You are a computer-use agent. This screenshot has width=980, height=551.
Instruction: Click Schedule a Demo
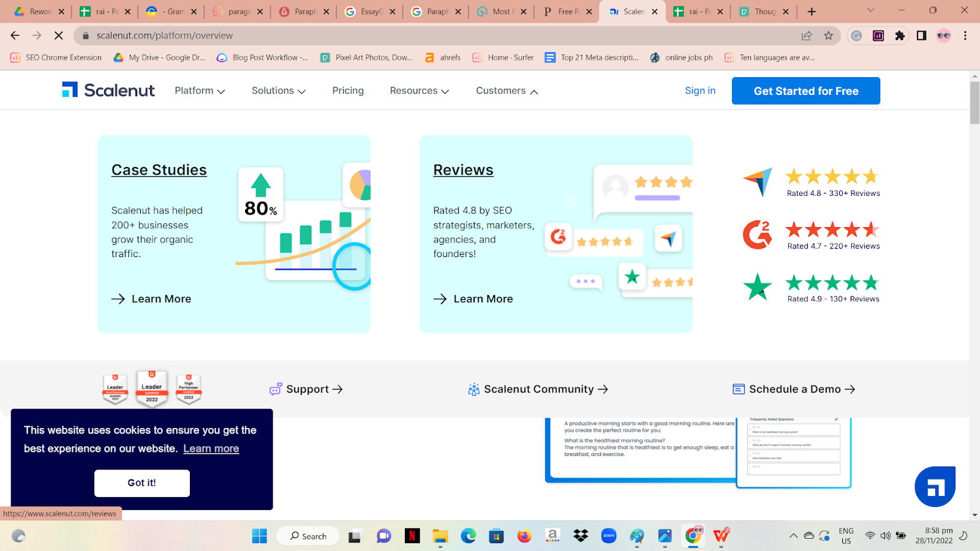tap(794, 389)
